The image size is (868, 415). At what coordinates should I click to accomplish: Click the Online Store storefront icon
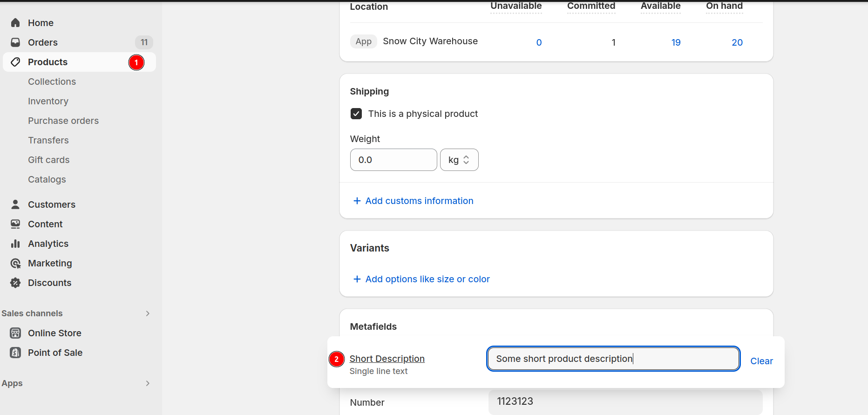point(15,333)
